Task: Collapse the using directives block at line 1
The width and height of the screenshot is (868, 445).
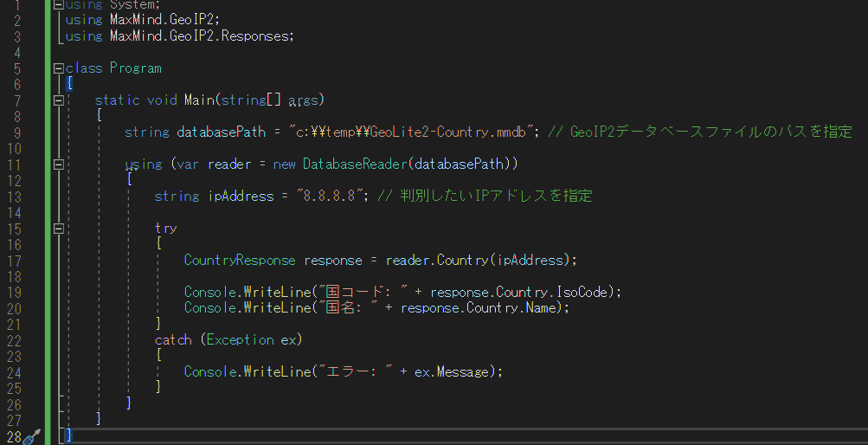Action: point(59,4)
